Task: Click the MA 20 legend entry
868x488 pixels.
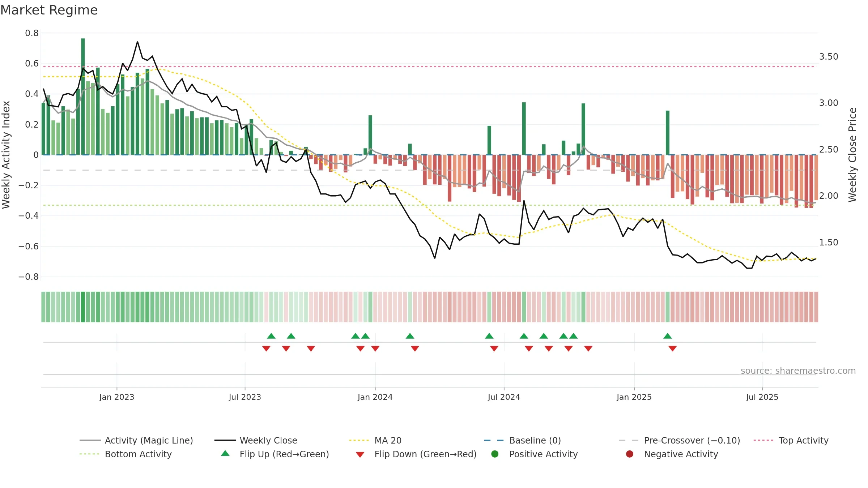Action: click(375, 440)
